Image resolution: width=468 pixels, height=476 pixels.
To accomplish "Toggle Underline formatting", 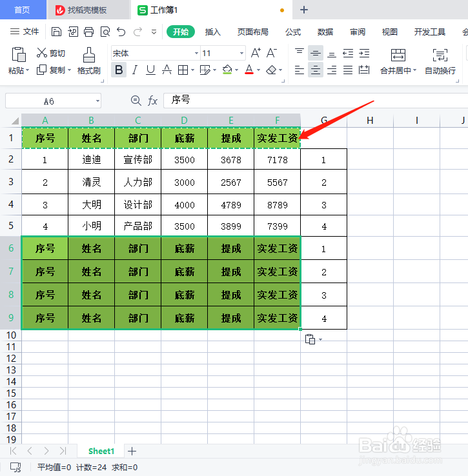I will [x=150, y=70].
